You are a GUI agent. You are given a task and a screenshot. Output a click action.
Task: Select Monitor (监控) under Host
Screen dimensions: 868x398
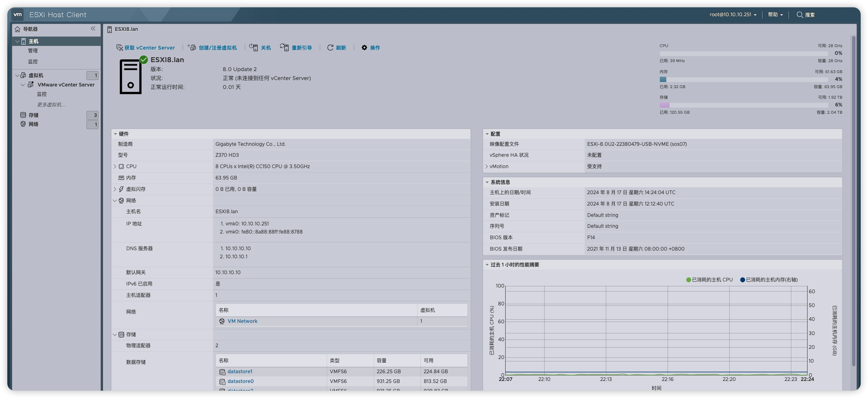[33, 62]
